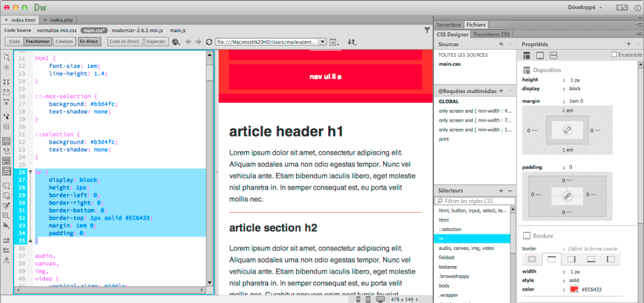Add property plus in Propriétés header
This screenshot has width=644, height=303.
click(629, 44)
